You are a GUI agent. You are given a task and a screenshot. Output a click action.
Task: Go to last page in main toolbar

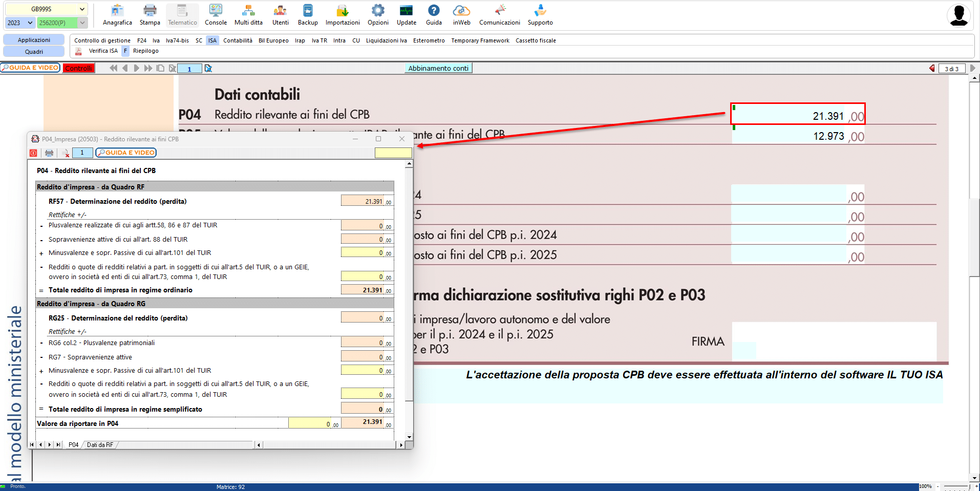pos(148,68)
